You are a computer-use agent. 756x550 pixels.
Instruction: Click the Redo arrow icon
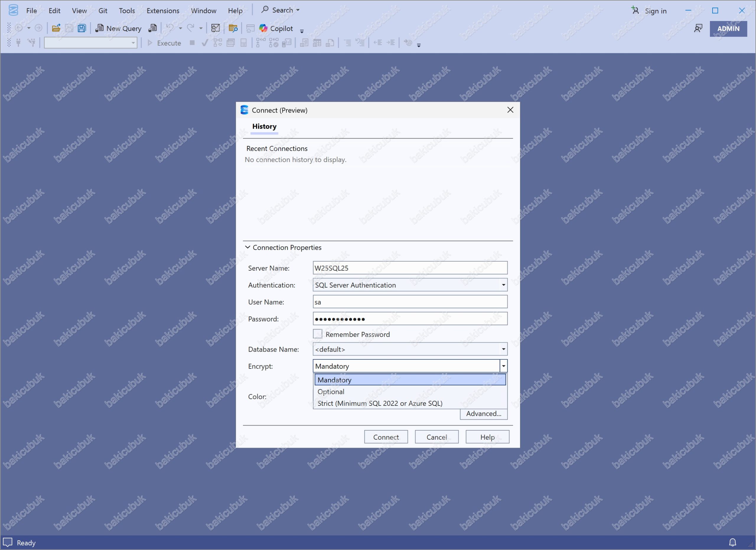[x=191, y=28]
